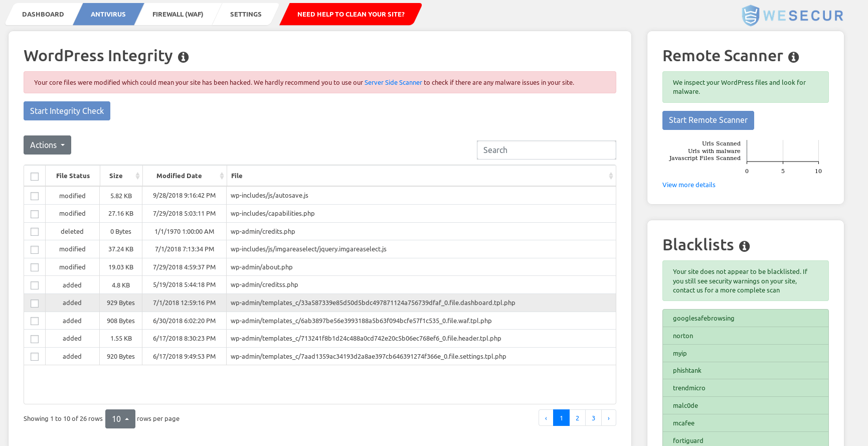The height and width of the screenshot is (446, 868).
Task: Check the jquery.imgareaselect.js row checkbox
Action: pos(35,250)
